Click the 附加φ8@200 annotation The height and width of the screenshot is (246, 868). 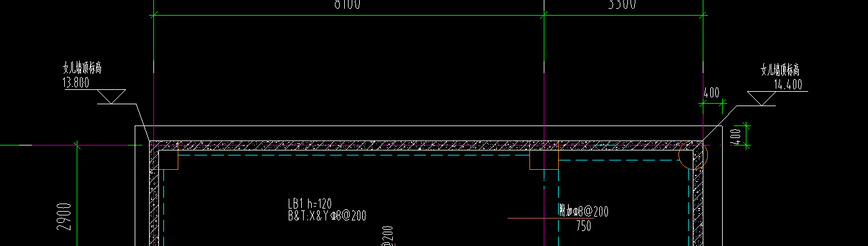click(x=583, y=211)
